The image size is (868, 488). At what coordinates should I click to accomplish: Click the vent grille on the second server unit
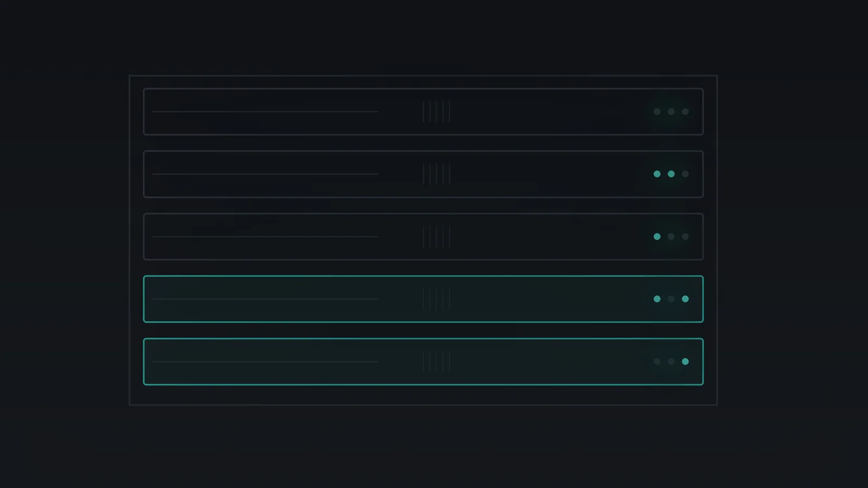click(x=436, y=174)
